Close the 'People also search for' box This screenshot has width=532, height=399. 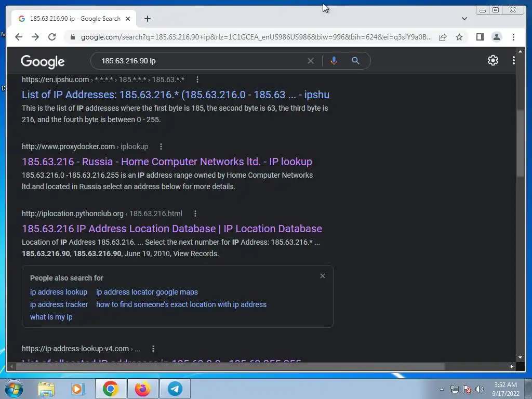pos(323,276)
